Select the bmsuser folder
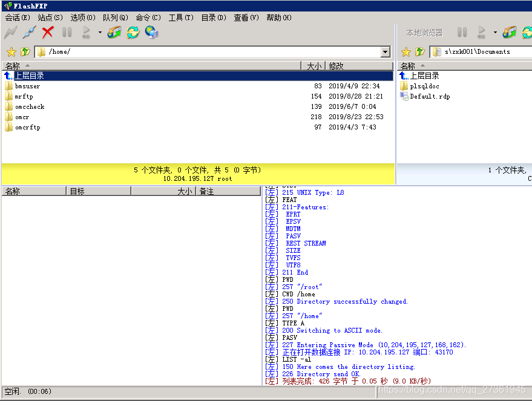 point(27,86)
